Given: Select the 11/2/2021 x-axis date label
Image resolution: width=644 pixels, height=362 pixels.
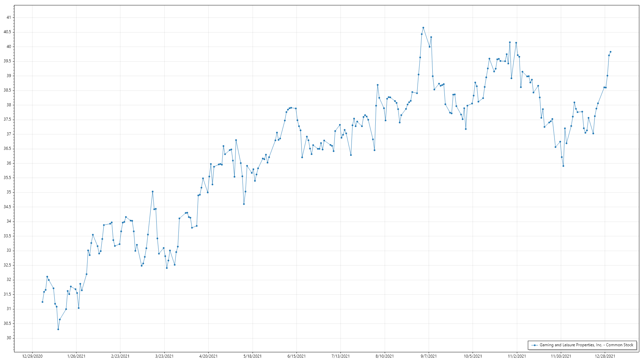Looking at the screenshot, I should pyautogui.click(x=517, y=356).
